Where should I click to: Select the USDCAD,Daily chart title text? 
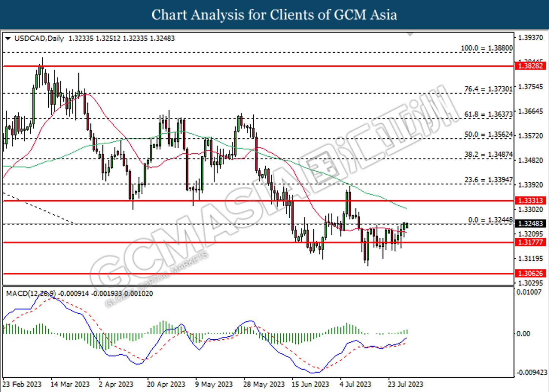39,38
